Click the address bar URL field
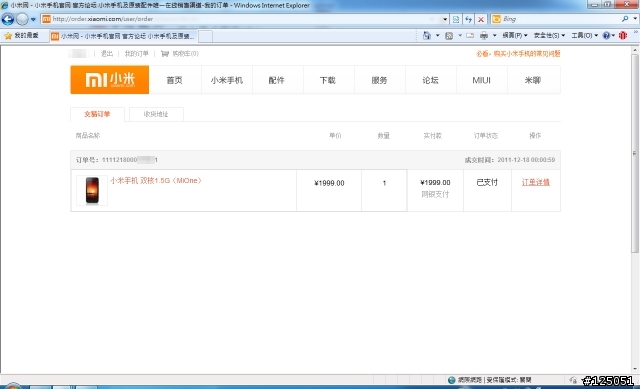 (241, 19)
